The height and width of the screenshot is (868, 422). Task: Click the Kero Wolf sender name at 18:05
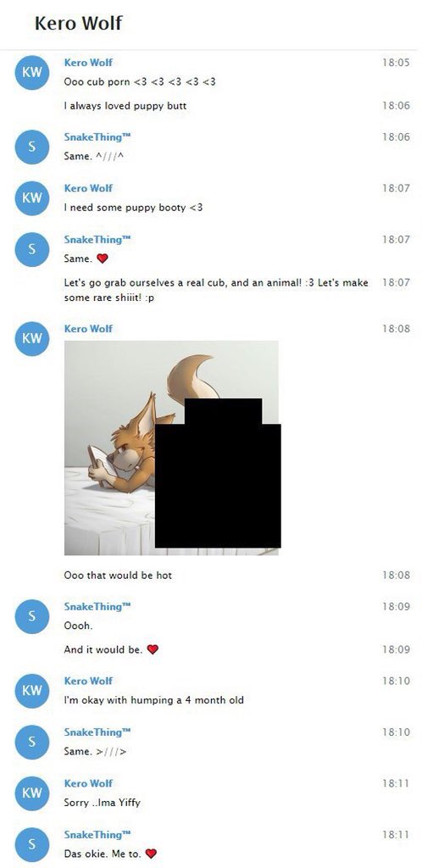88,63
